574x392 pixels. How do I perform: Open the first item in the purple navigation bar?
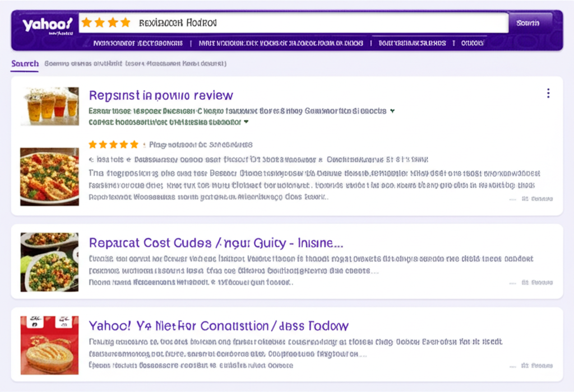[139, 43]
